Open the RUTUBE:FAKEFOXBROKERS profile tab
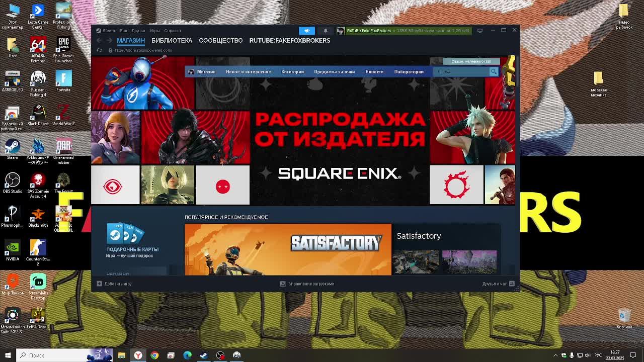 click(x=290, y=40)
